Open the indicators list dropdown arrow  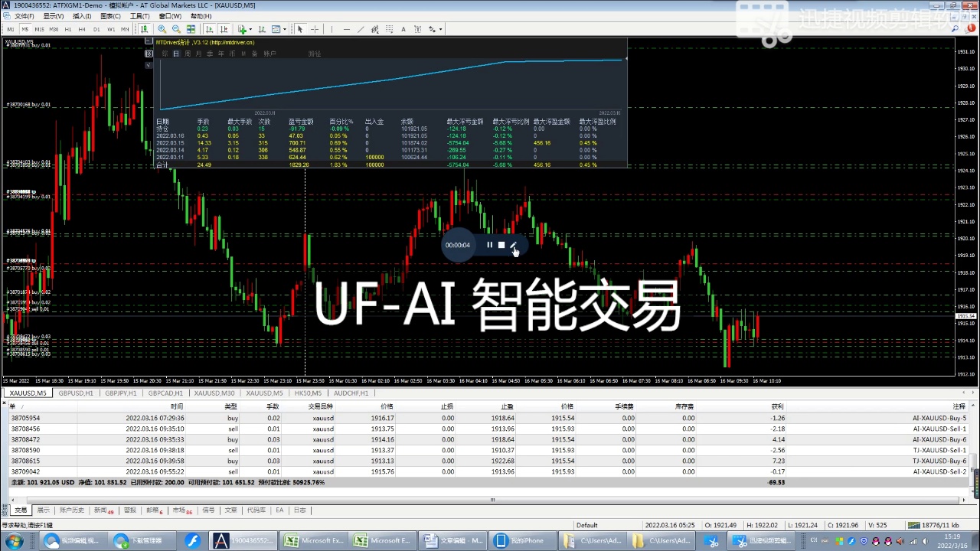point(250,29)
